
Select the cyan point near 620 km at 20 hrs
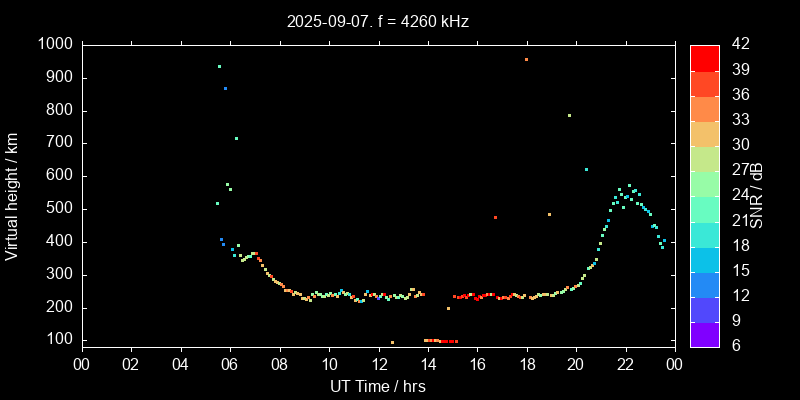point(586,169)
